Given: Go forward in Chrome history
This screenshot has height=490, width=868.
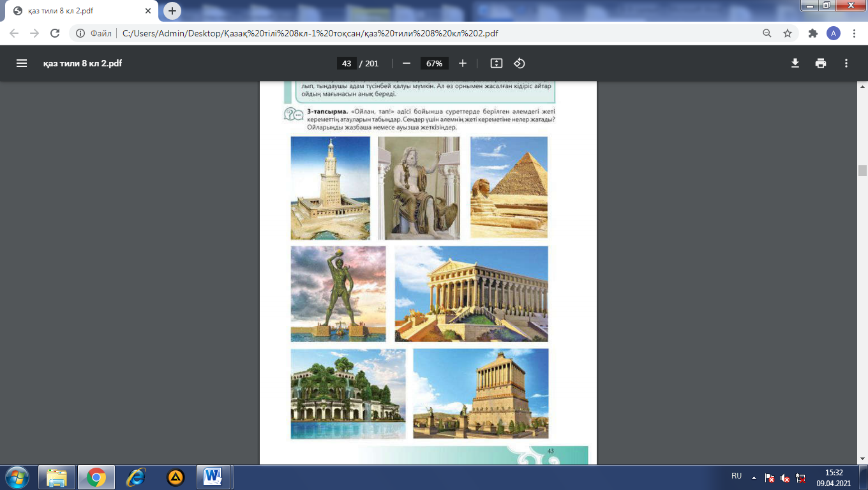Looking at the screenshot, I should (34, 33).
